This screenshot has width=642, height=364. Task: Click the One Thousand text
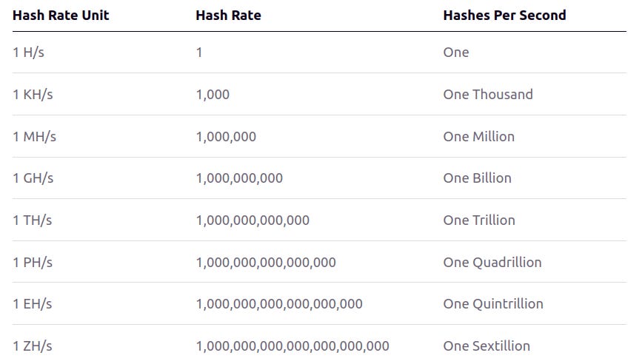pos(488,95)
